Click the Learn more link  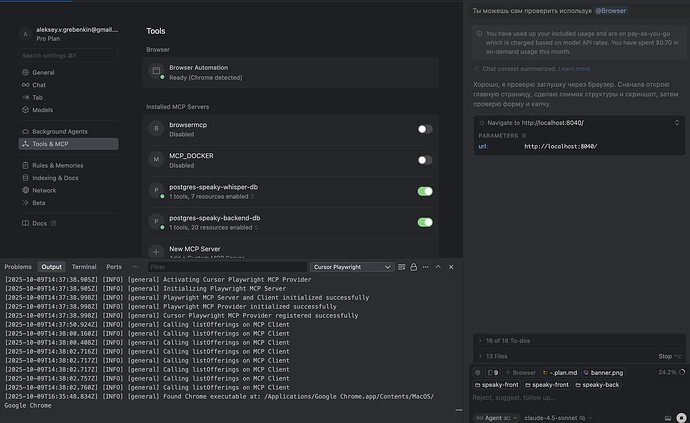point(574,69)
